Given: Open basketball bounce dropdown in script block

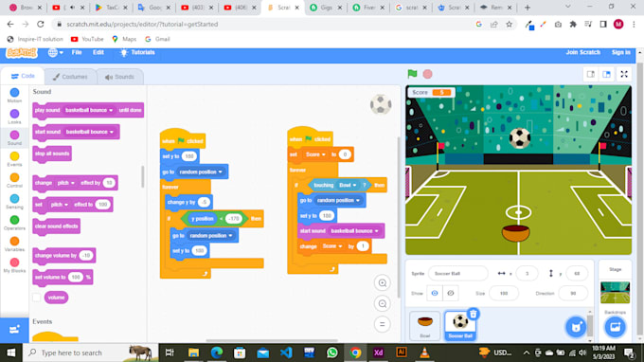Looking at the screenshot, I should [354, 231].
